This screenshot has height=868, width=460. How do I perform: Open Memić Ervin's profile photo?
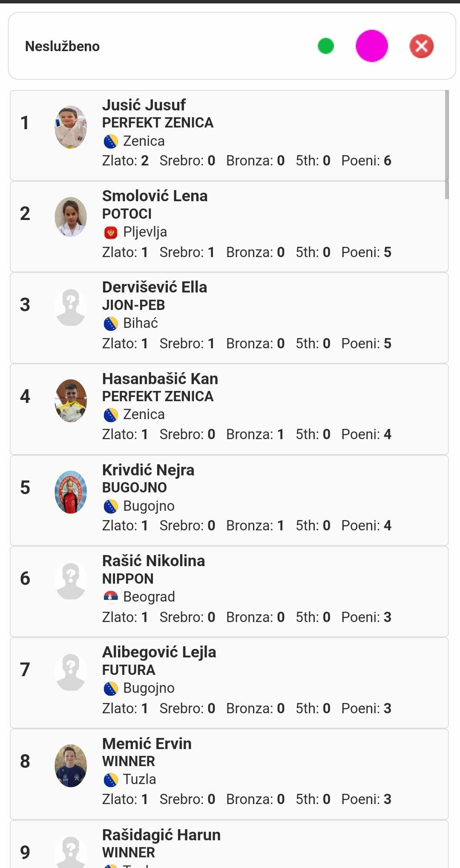click(71, 765)
